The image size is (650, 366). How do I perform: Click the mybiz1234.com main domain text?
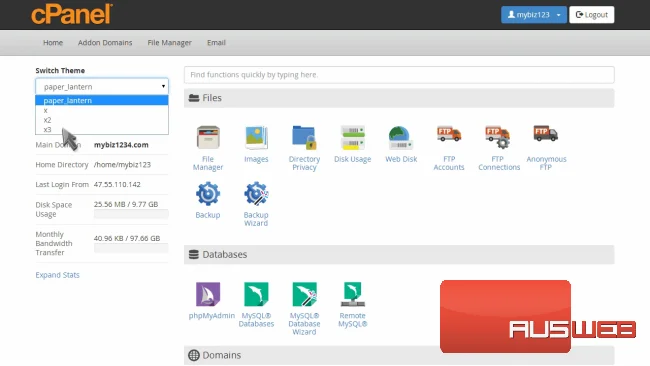pos(121,145)
